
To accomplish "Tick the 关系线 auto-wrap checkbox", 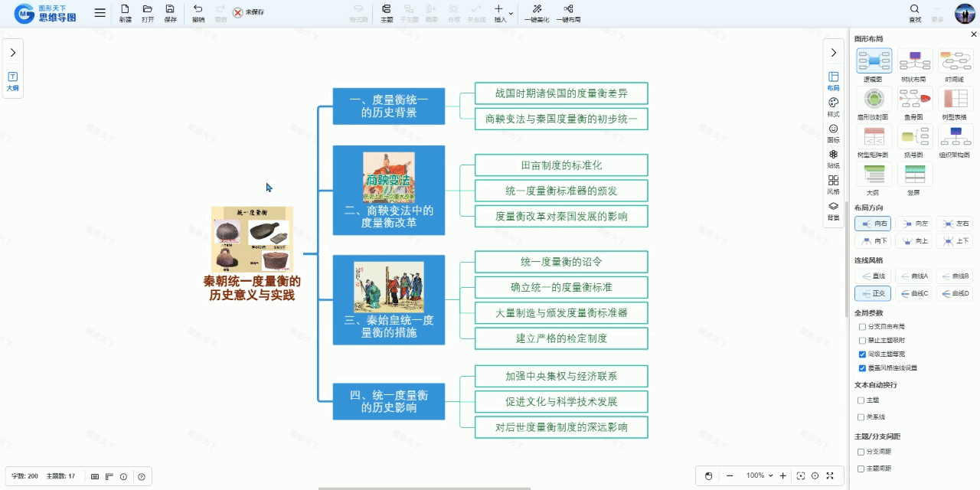I will 861,417.
